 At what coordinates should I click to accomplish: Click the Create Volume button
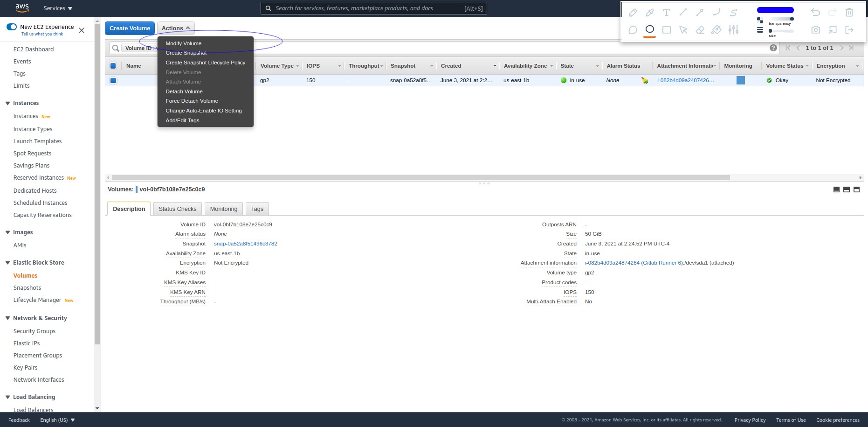(130, 28)
